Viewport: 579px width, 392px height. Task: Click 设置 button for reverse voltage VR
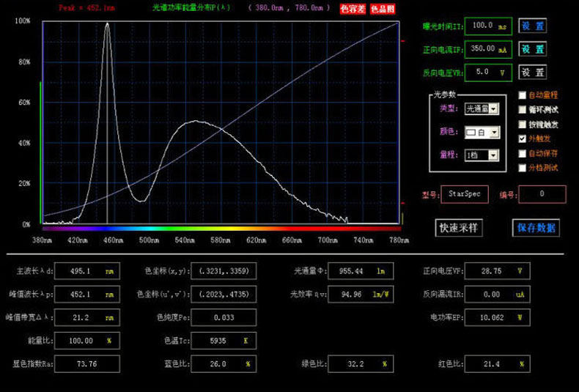click(x=533, y=73)
